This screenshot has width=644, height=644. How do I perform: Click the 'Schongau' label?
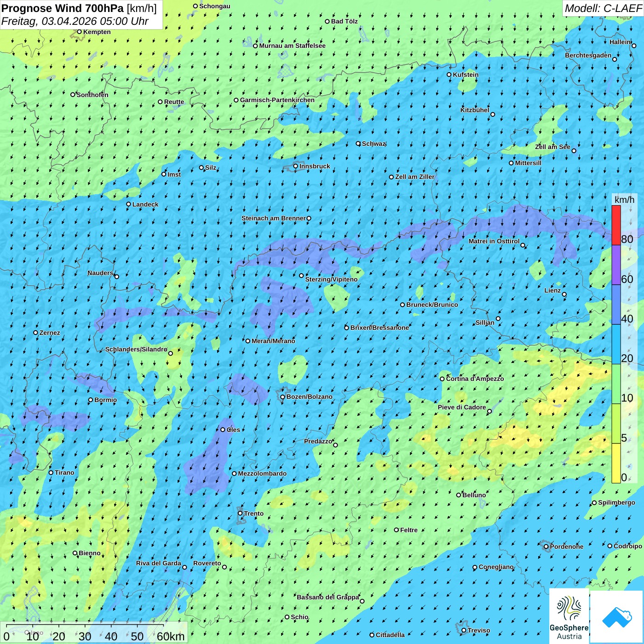[x=215, y=6]
